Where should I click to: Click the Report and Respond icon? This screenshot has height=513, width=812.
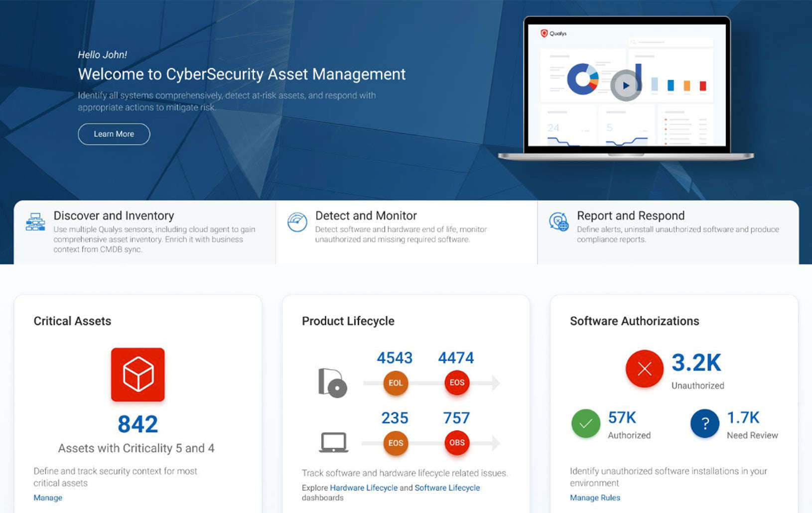pos(558,222)
